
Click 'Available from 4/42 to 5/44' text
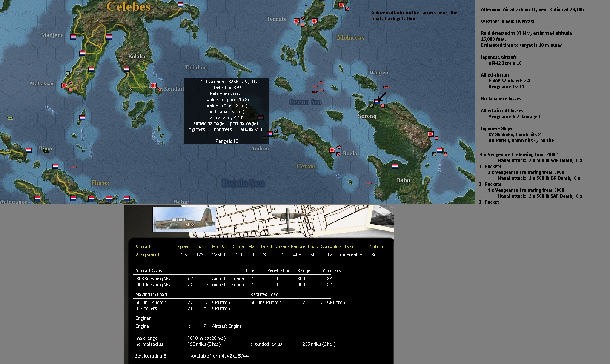click(220, 356)
